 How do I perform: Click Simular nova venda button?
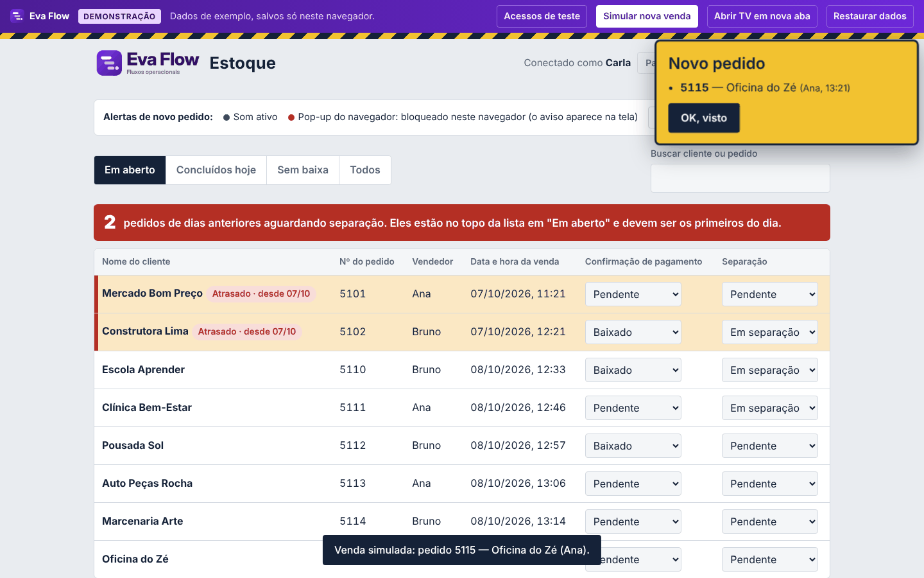647,16
